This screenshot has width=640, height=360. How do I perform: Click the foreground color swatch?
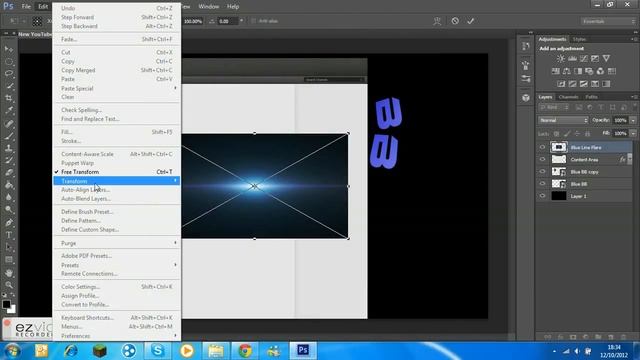point(6,304)
